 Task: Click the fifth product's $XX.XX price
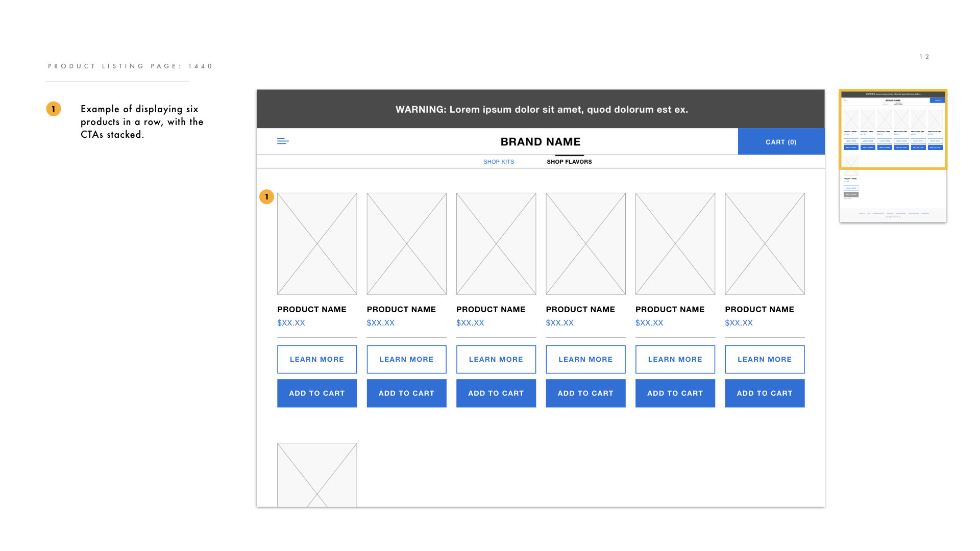click(x=649, y=322)
